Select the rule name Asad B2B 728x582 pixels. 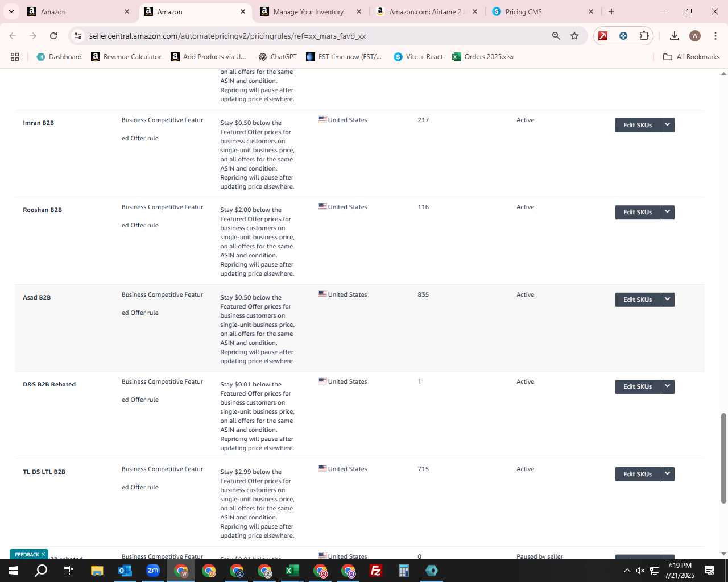[x=36, y=297]
